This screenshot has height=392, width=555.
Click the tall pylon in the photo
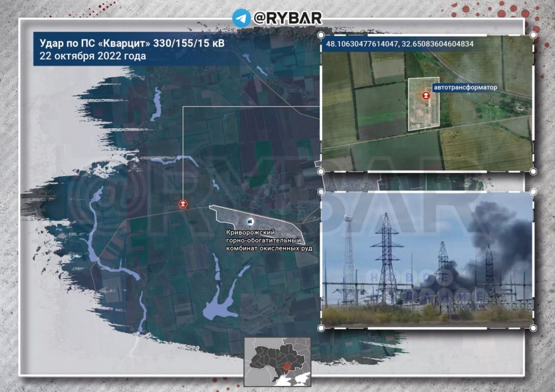[x=387, y=259]
